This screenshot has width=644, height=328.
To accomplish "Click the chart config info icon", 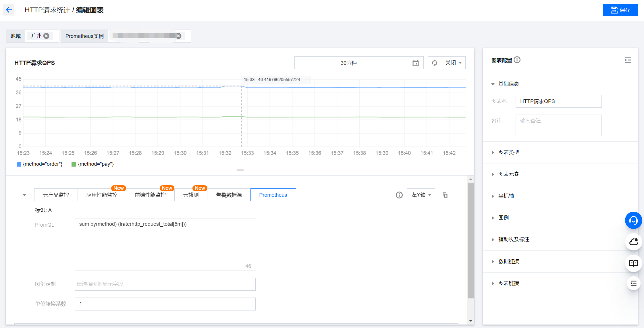I will 517,60.
